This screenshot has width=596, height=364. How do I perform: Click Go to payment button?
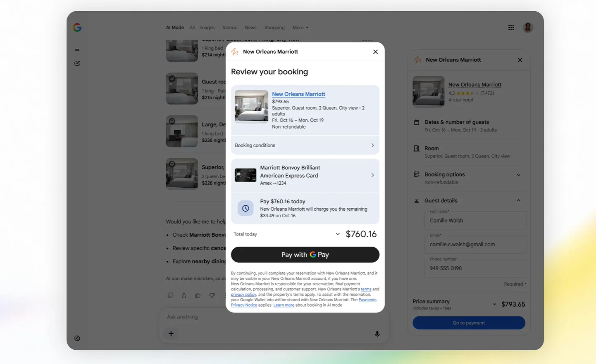tap(469, 323)
